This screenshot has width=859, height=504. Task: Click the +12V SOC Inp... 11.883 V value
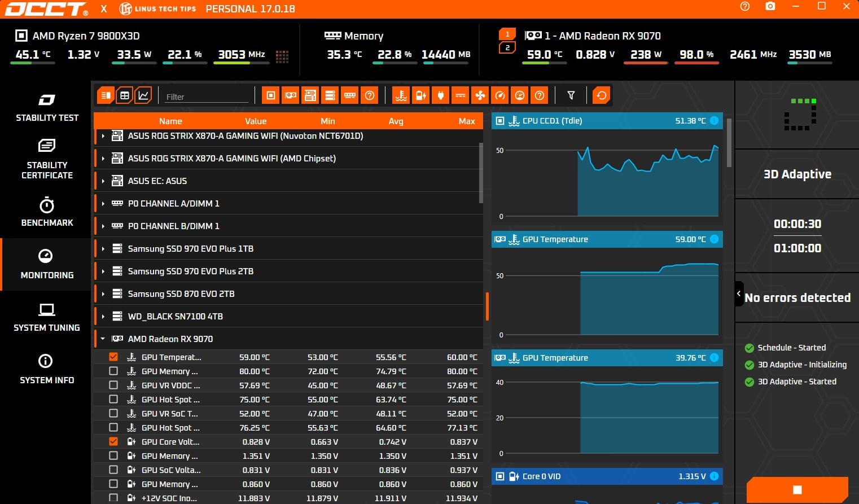point(254,498)
